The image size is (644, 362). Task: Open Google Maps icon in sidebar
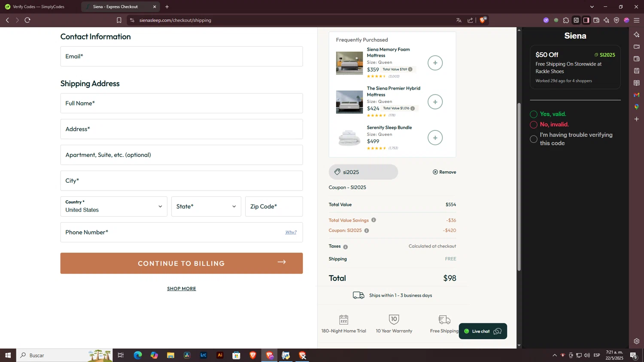coord(637,107)
